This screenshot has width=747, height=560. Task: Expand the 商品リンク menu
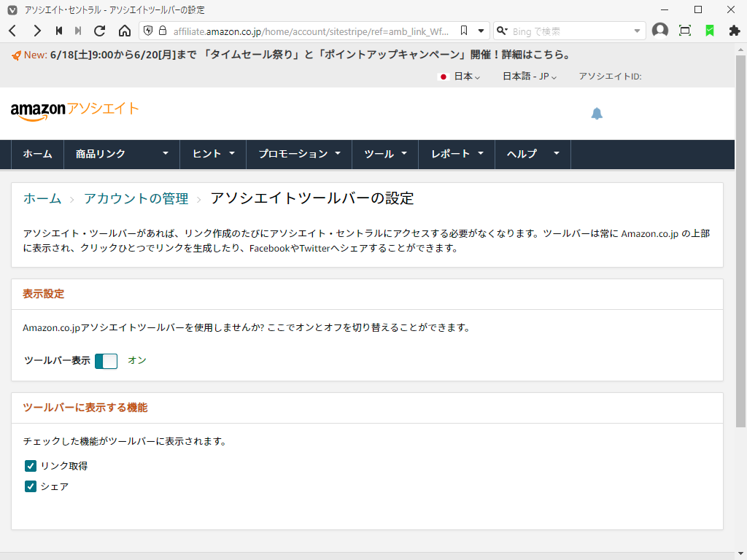122,154
